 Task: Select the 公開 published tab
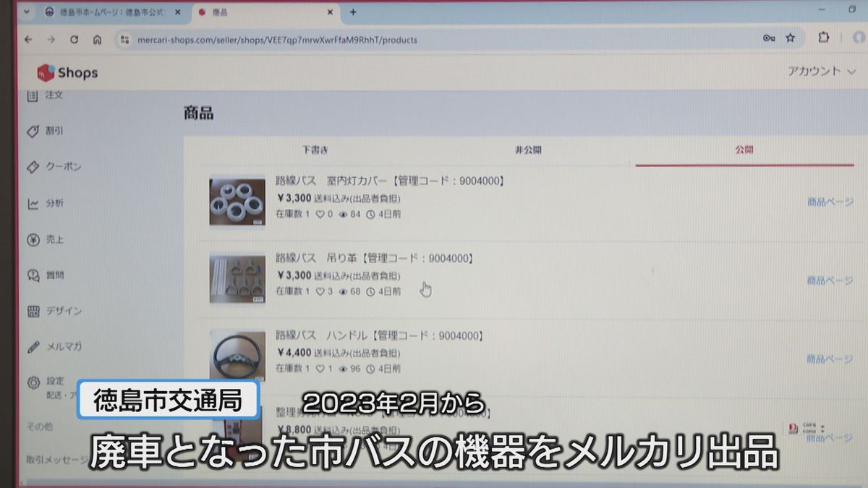(x=744, y=150)
